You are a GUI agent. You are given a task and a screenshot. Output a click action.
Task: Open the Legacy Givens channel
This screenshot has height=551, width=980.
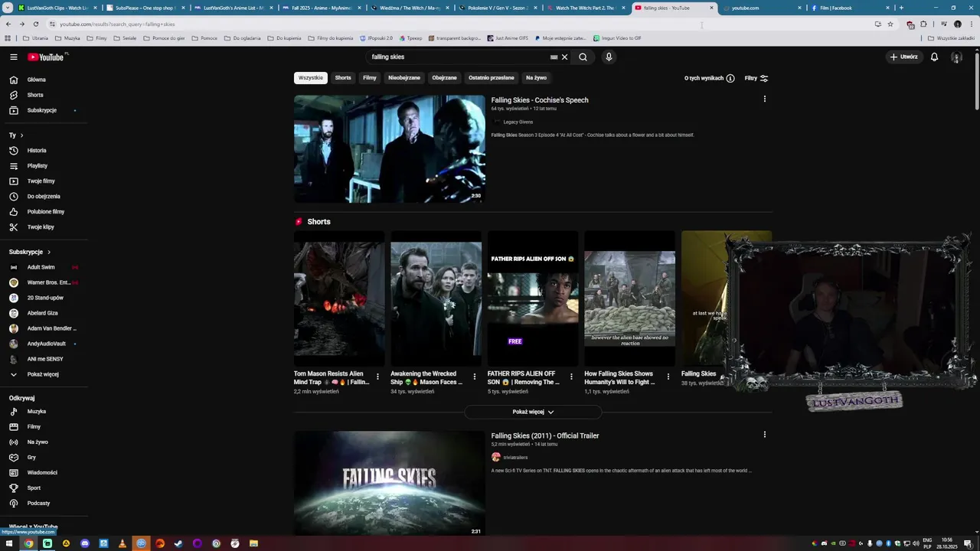click(518, 122)
